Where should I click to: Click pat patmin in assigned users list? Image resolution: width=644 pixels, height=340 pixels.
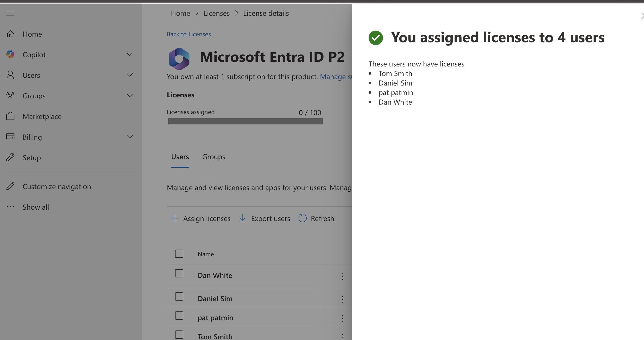pyautogui.click(x=396, y=93)
